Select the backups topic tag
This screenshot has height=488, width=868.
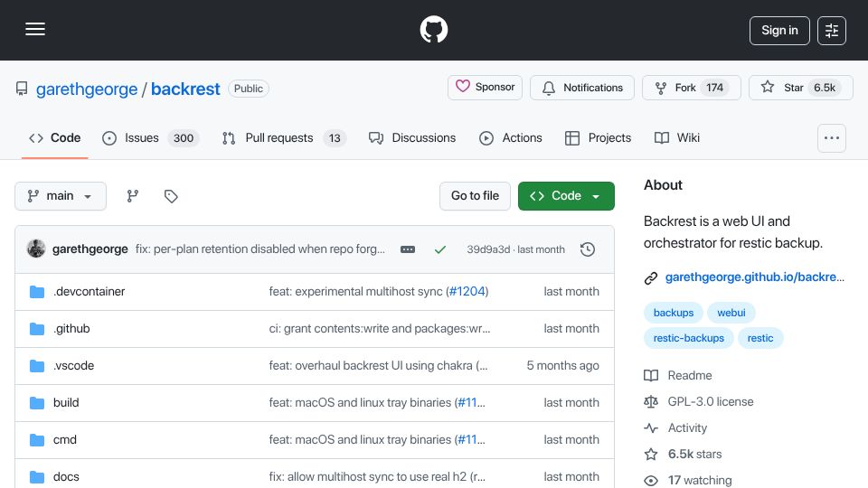pyautogui.click(x=673, y=313)
